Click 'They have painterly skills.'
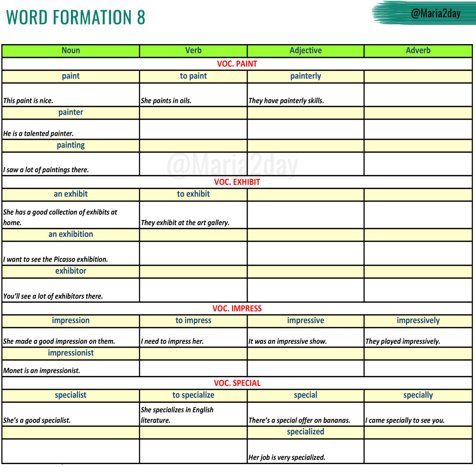476x476 pixels. tap(286, 101)
